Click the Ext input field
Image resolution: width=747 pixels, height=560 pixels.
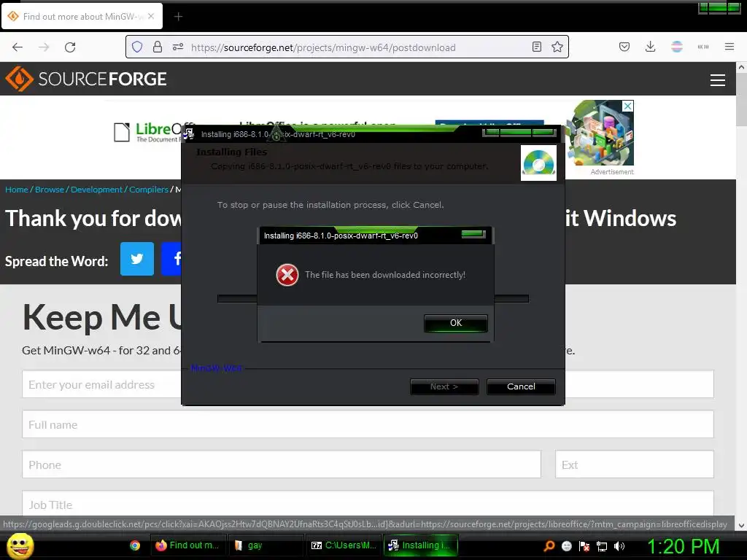coord(634,464)
